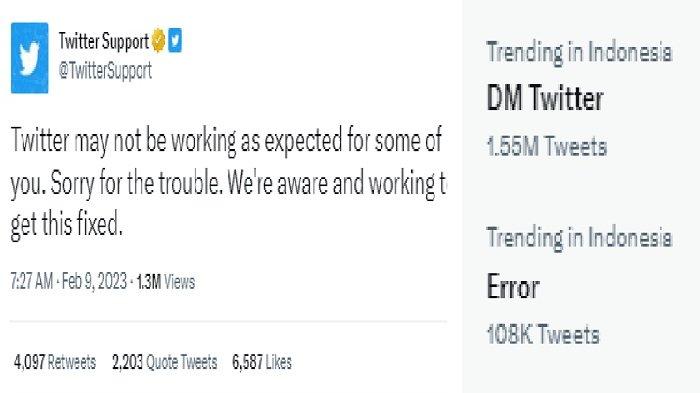
Task: Open the 2,203 Quote Tweets list
Action: tap(165, 362)
